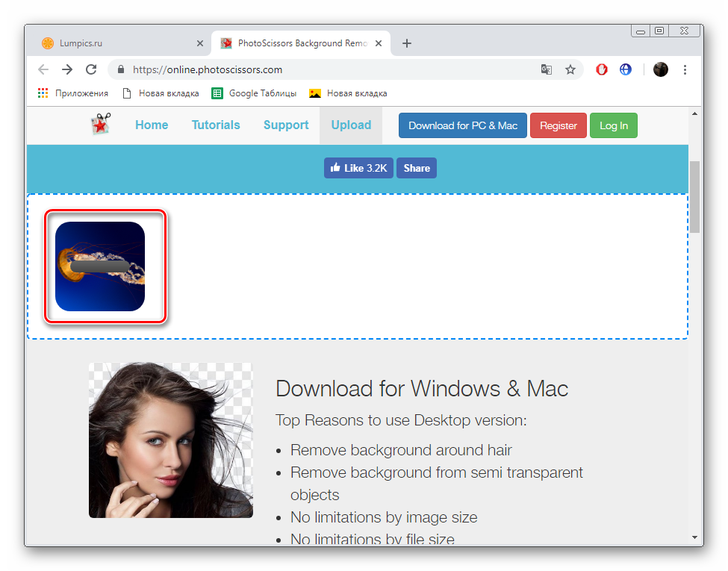Reload the page with the refresh icon
This screenshot has height=571, width=728.
click(91, 69)
